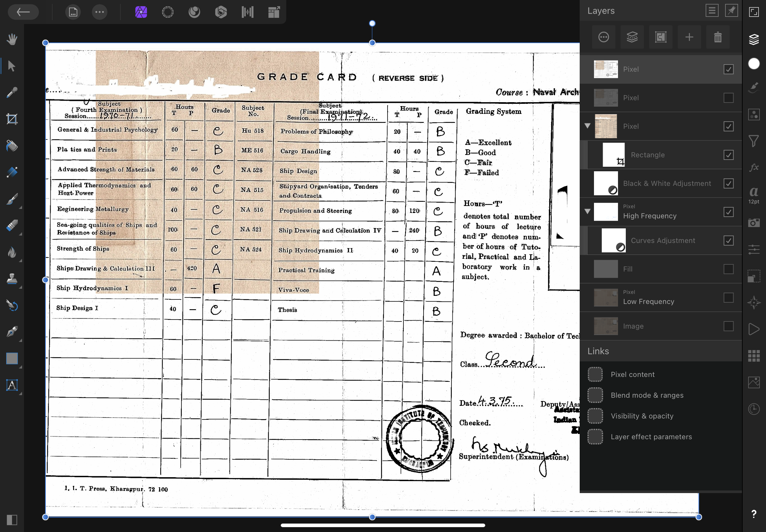The height and width of the screenshot is (532, 766).
Task: Open the Filters studio funnel icon
Action: [754, 141]
